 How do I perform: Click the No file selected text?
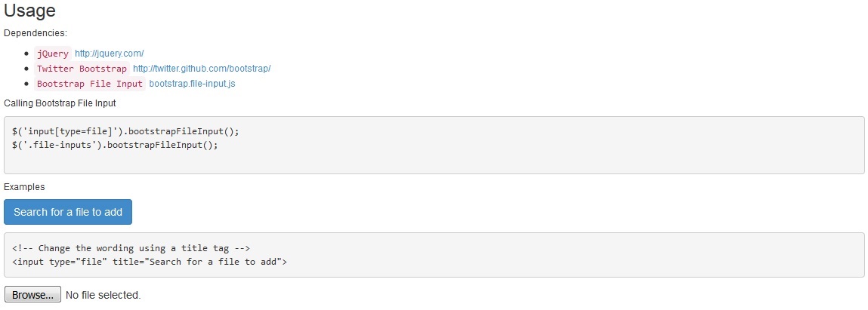(x=103, y=295)
